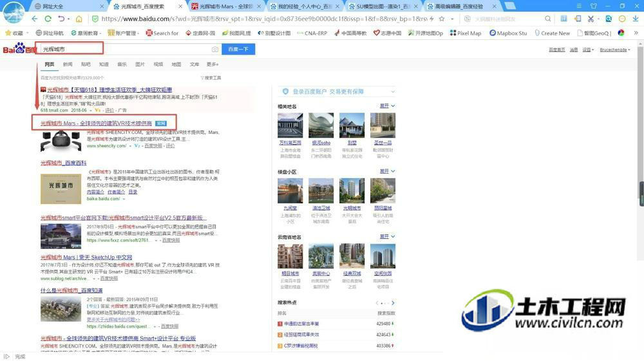
Task: Open the 天猫618 ad result link
Action: pos(109,89)
